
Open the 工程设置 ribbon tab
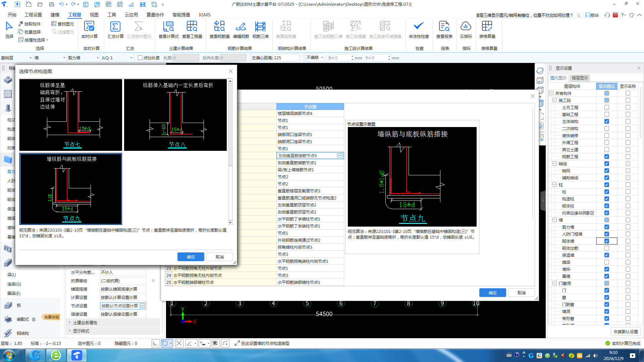coord(33,15)
